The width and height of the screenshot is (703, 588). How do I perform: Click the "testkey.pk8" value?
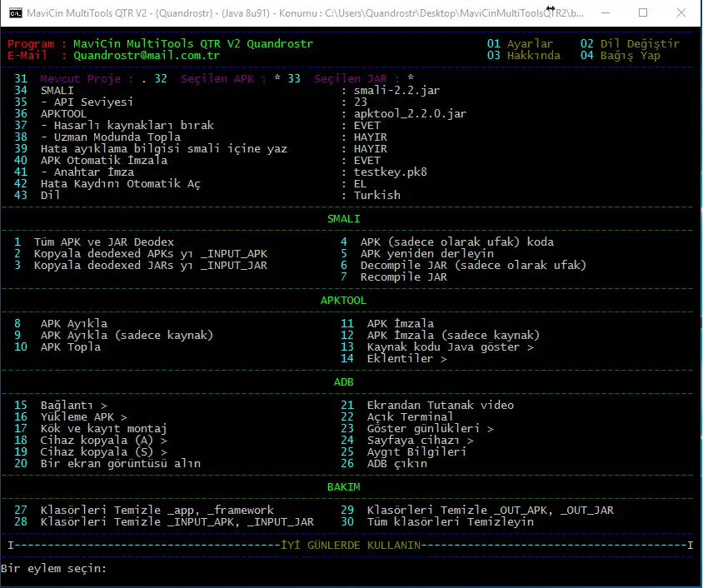(391, 172)
